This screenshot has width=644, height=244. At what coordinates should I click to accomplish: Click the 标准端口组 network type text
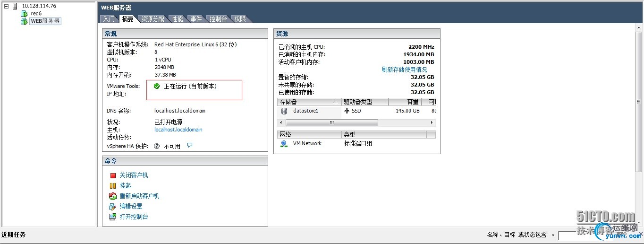358,143
